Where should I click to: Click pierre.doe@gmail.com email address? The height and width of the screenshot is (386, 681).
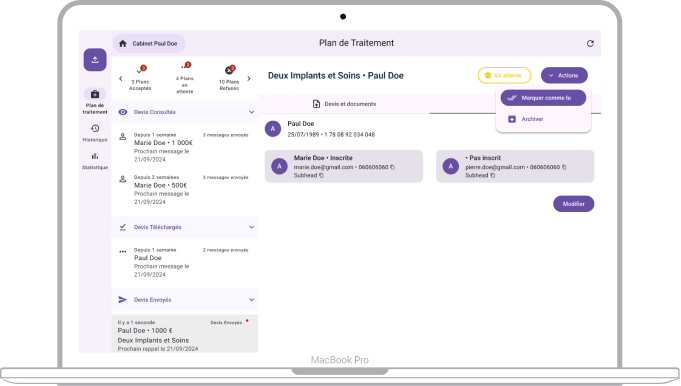click(495, 167)
